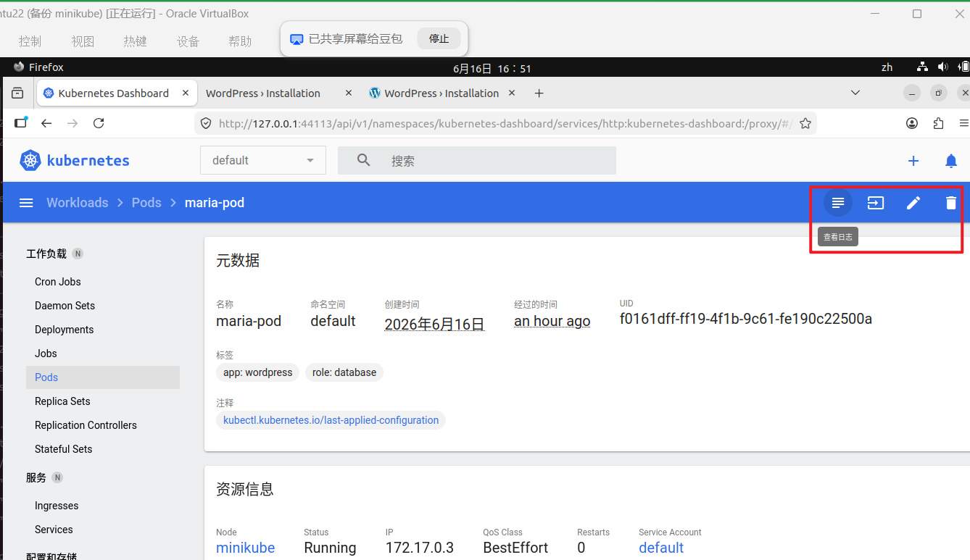
Task: Open 服务 sidebar section
Action: coord(36,477)
